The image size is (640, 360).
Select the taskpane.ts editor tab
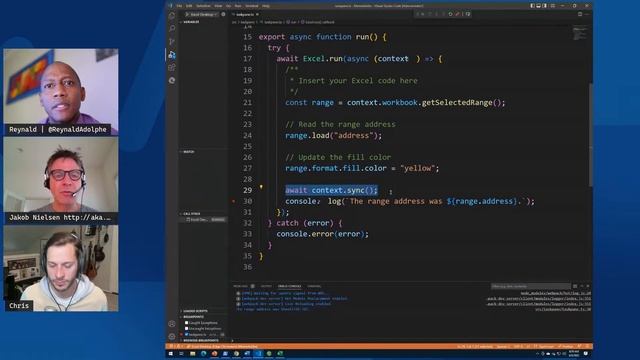[x=245, y=14]
